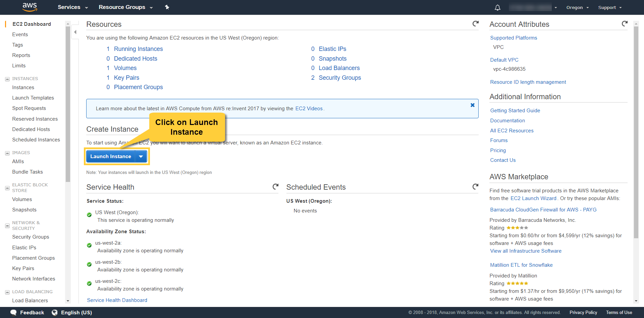The image size is (644, 318).
Task: Open Resource ID length management
Action: (528, 82)
